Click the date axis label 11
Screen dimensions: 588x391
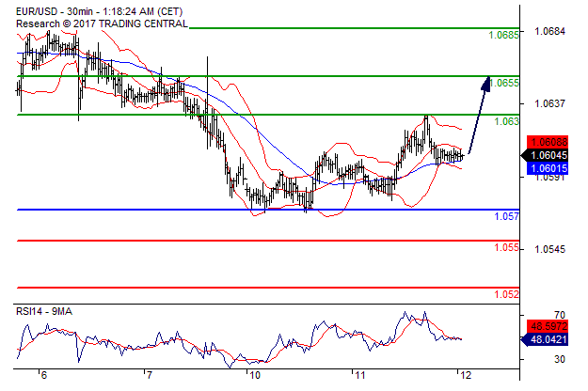click(x=360, y=375)
